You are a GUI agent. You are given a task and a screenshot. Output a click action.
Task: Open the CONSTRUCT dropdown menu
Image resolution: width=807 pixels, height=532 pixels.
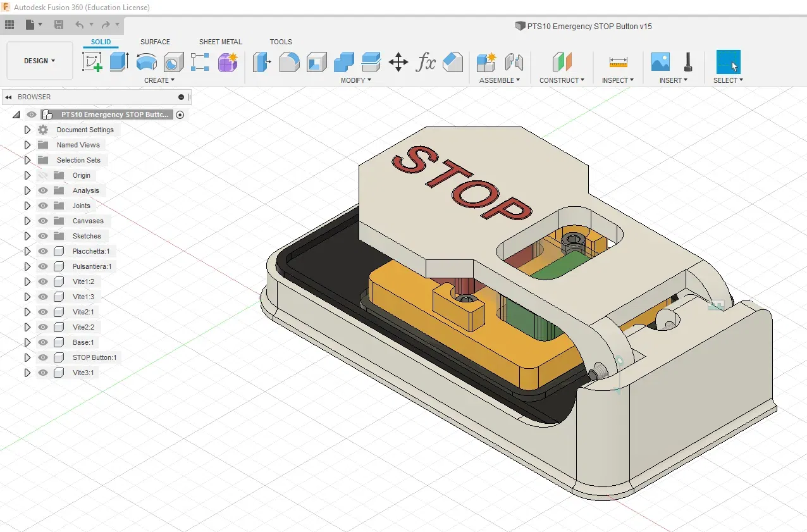(x=562, y=80)
